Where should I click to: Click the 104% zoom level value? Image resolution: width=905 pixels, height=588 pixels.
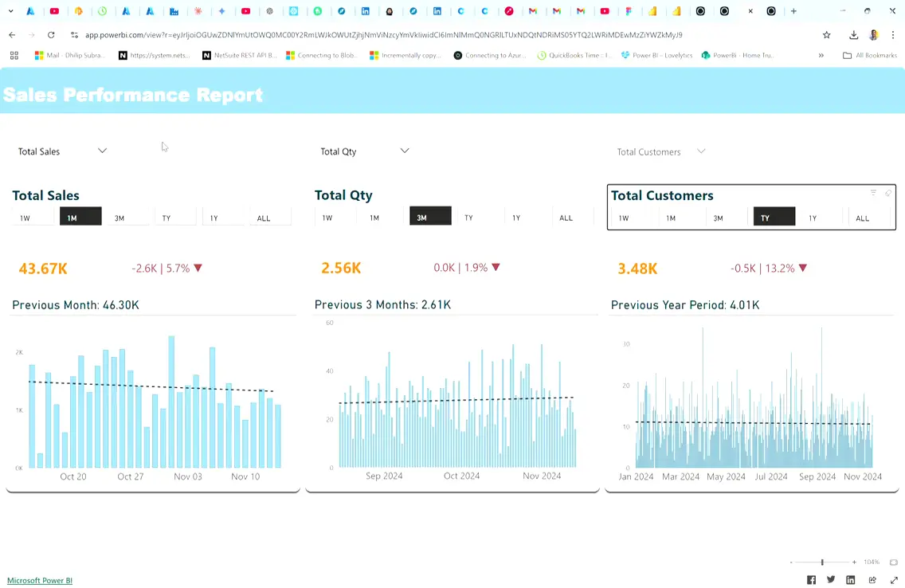(x=872, y=562)
